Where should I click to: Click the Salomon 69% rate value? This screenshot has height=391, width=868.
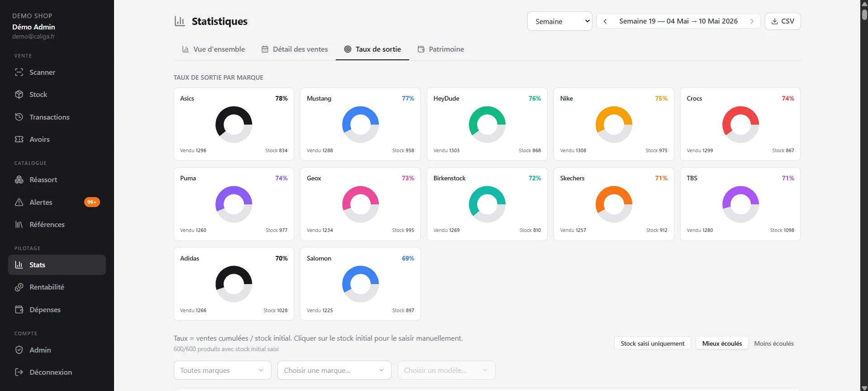pyautogui.click(x=408, y=258)
